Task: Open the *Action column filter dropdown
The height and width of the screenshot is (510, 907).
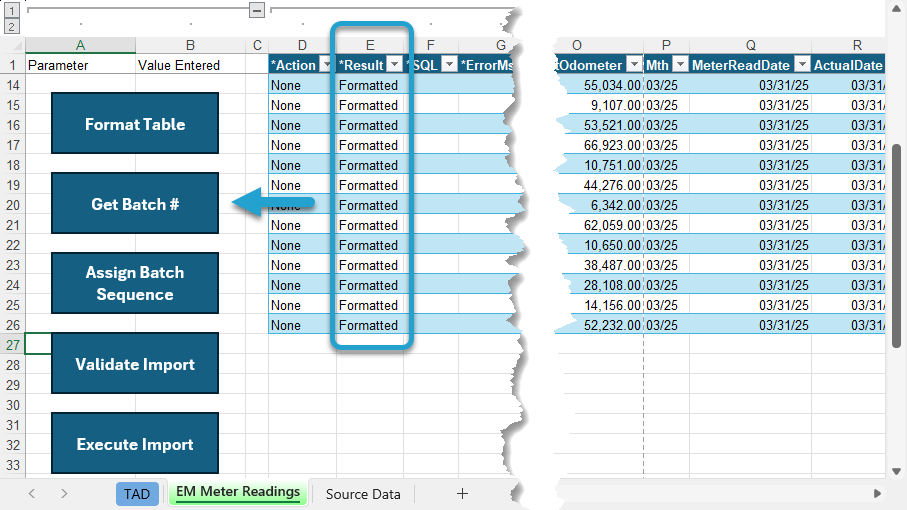Action: [x=326, y=65]
